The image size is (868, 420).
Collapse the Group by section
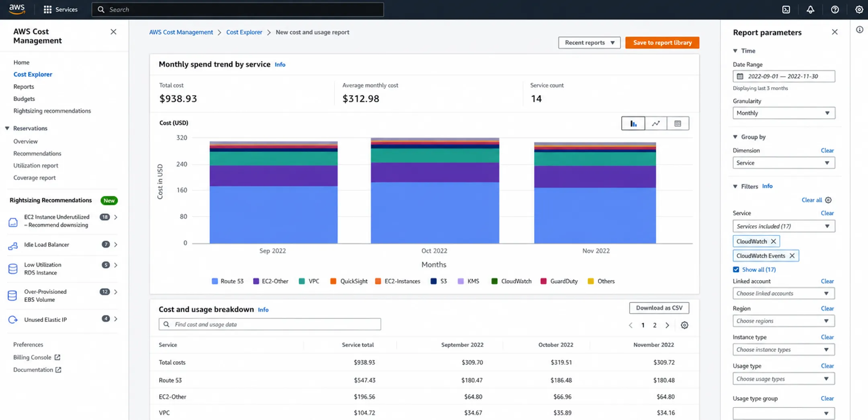coord(735,137)
